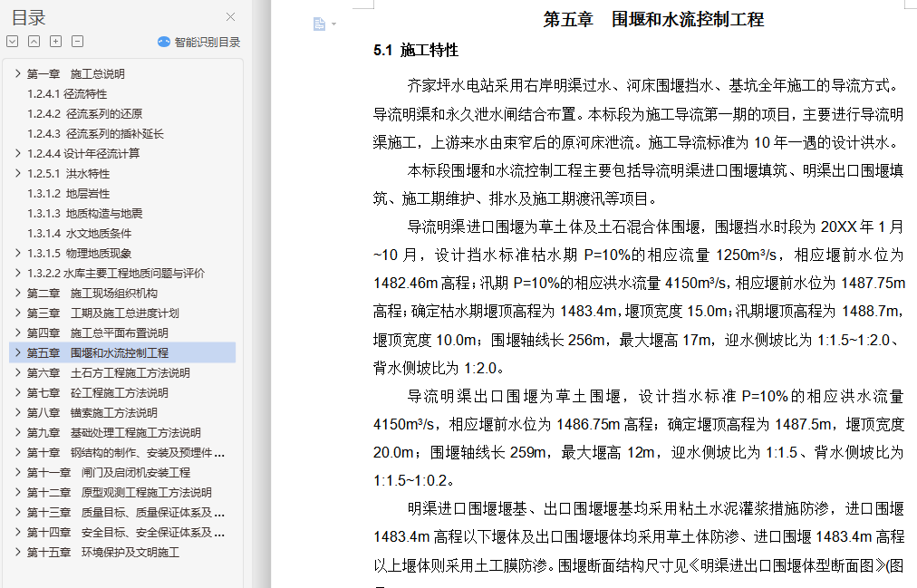Image resolution: width=917 pixels, height=588 pixels.
Task: Select 第二章 施工现场组织机构 heading
Action: [92, 293]
